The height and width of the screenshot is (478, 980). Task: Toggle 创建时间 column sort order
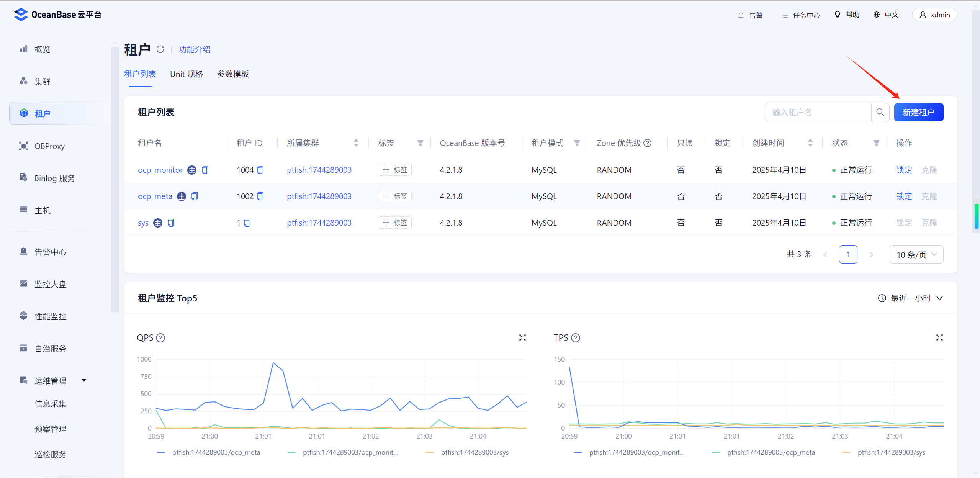point(810,143)
